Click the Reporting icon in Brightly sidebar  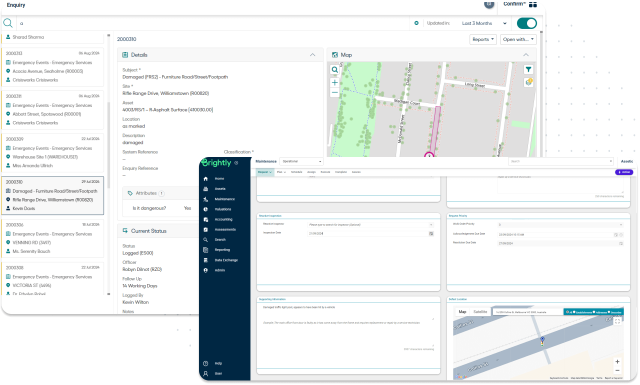pos(206,250)
